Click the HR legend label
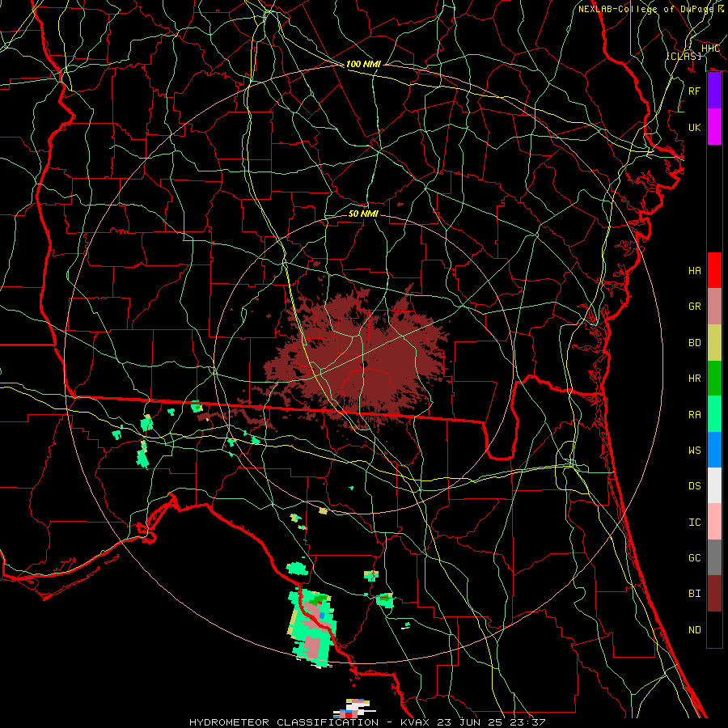The width and height of the screenshot is (728, 728). [x=695, y=379]
